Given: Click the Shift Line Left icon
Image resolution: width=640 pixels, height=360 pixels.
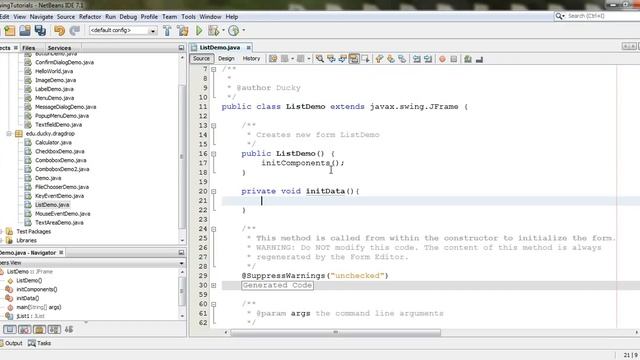Looking at the screenshot, I should pos(417,59).
